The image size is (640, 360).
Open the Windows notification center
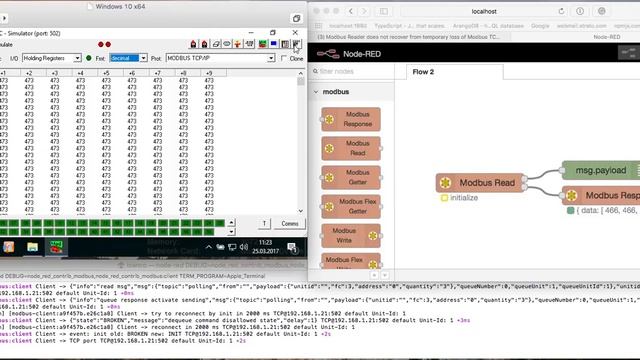pyautogui.click(x=292, y=247)
